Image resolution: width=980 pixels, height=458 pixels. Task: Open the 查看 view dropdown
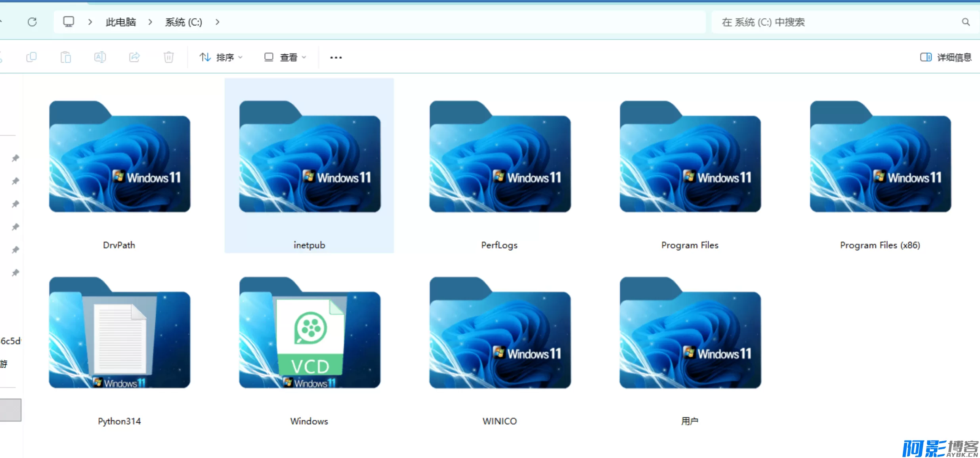[285, 57]
